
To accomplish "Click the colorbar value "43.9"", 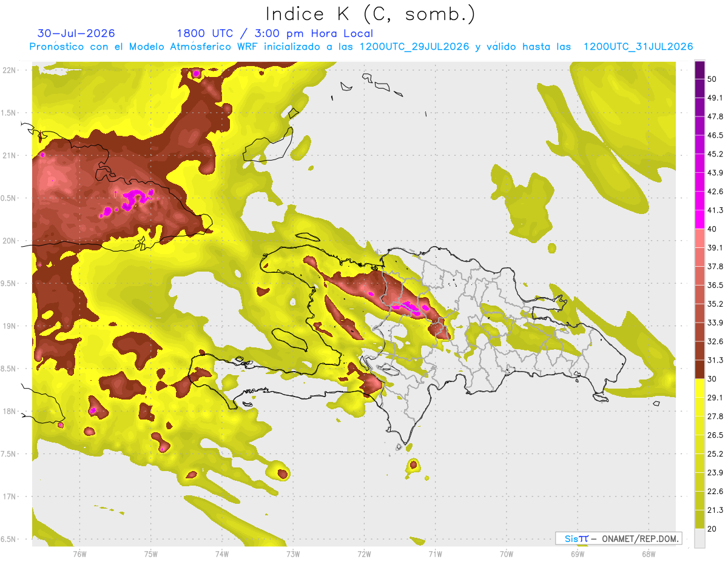I will click(715, 173).
